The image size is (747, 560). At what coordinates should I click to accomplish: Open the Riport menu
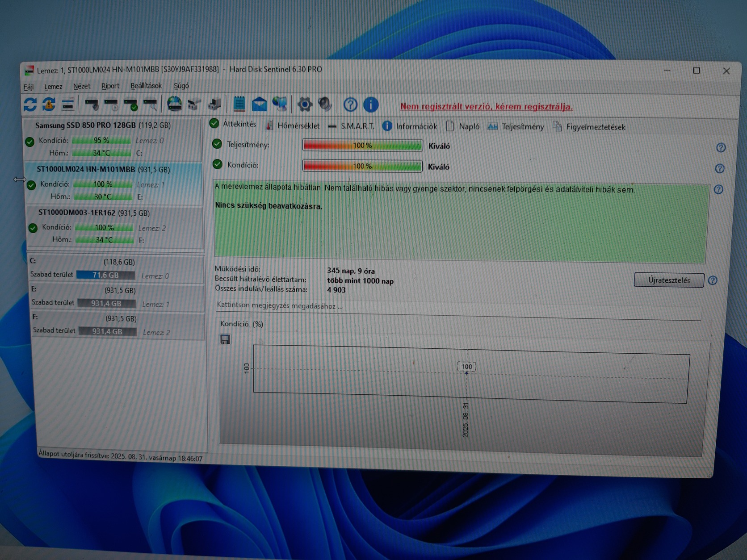tap(110, 86)
